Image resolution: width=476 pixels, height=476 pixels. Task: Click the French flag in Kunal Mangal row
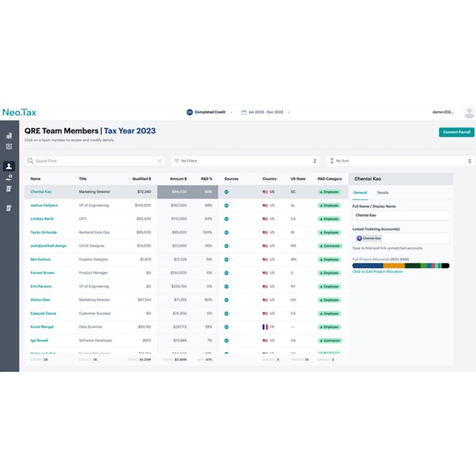265,327
